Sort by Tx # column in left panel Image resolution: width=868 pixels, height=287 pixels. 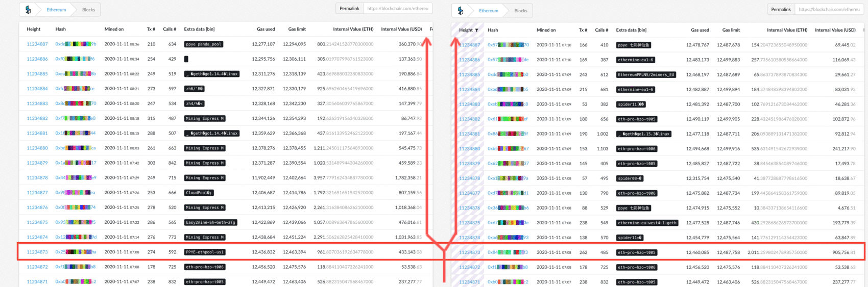click(x=151, y=29)
